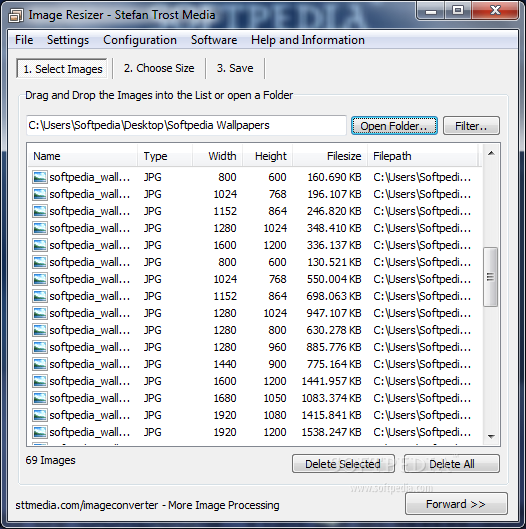
Task: Sort by the Filesize column header
Action: pyautogui.click(x=330, y=156)
